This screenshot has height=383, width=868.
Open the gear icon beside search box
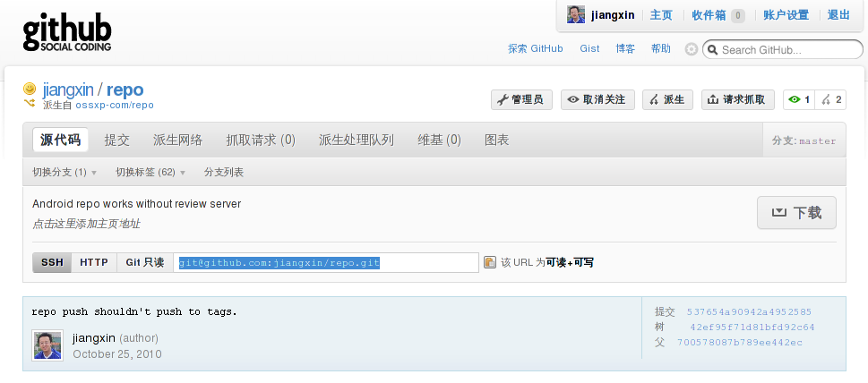[x=692, y=49]
